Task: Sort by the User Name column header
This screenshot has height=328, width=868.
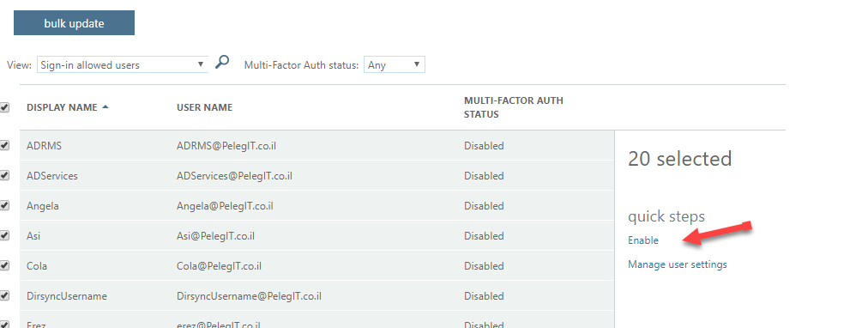Action: (x=204, y=107)
